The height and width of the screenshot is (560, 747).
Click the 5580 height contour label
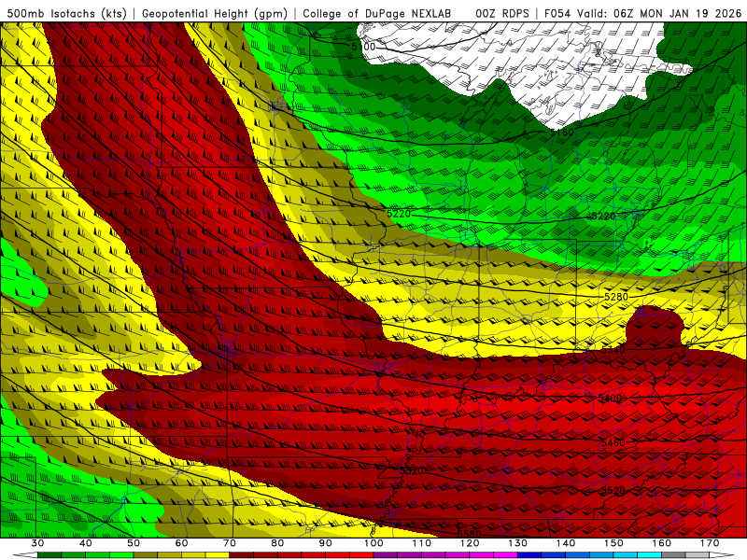click(x=469, y=533)
